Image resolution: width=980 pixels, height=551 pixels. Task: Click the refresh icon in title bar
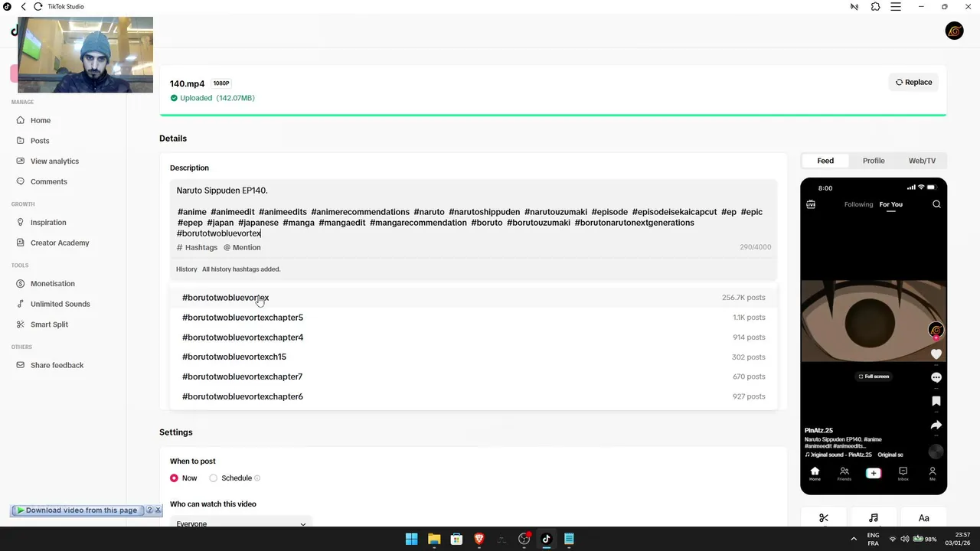[x=38, y=7]
